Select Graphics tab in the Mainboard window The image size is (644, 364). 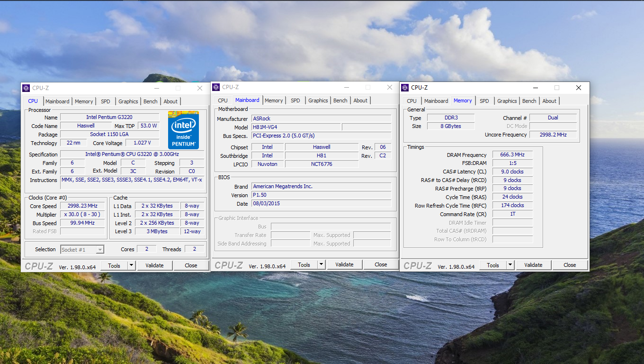coord(318,100)
